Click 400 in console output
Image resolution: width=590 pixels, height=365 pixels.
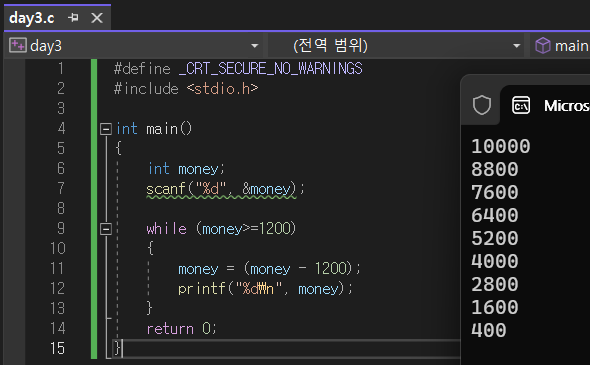(489, 330)
